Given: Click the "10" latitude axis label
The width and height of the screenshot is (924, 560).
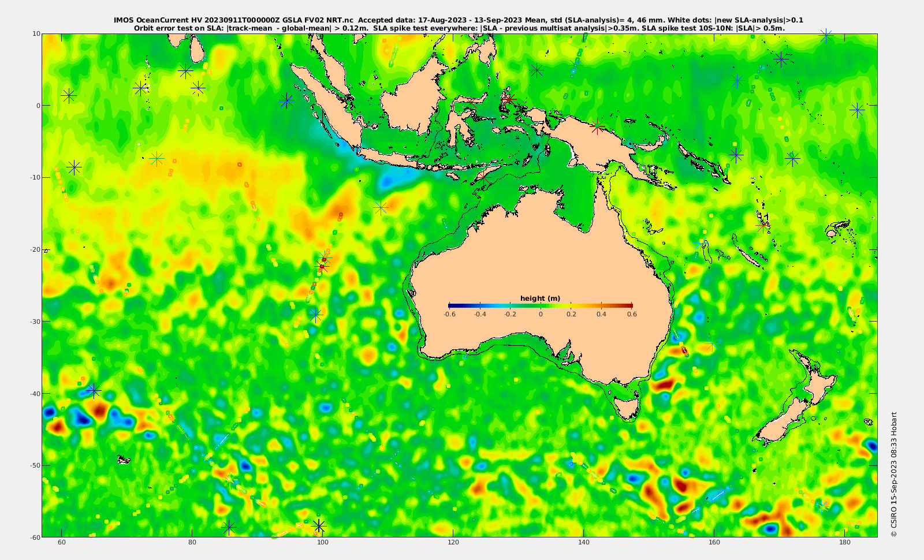Looking at the screenshot, I should click(x=36, y=33).
